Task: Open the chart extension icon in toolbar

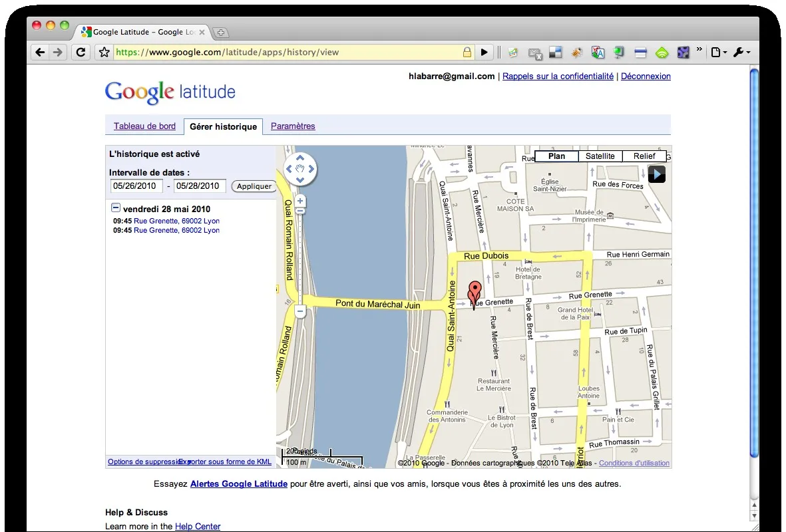Action: [x=513, y=52]
